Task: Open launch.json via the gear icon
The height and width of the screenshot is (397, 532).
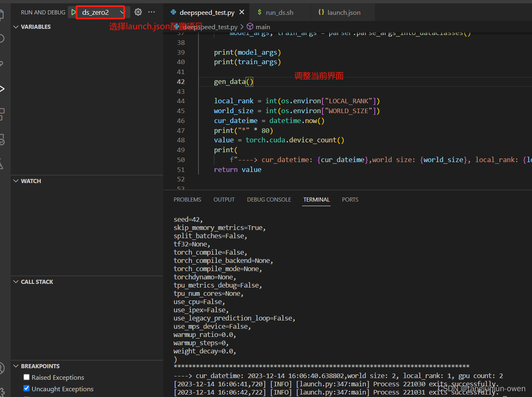Action: pos(138,12)
